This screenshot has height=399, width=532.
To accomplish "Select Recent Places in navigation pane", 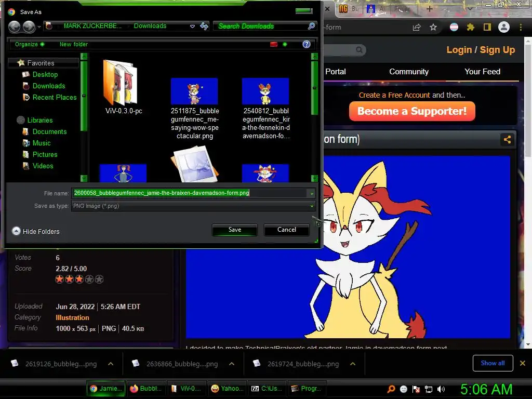I will (x=54, y=97).
